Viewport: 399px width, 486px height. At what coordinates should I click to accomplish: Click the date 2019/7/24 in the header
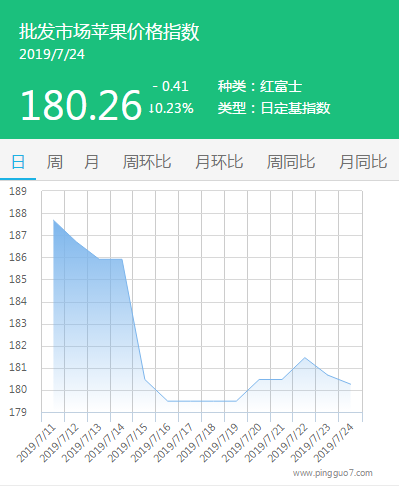(x=52, y=55)
